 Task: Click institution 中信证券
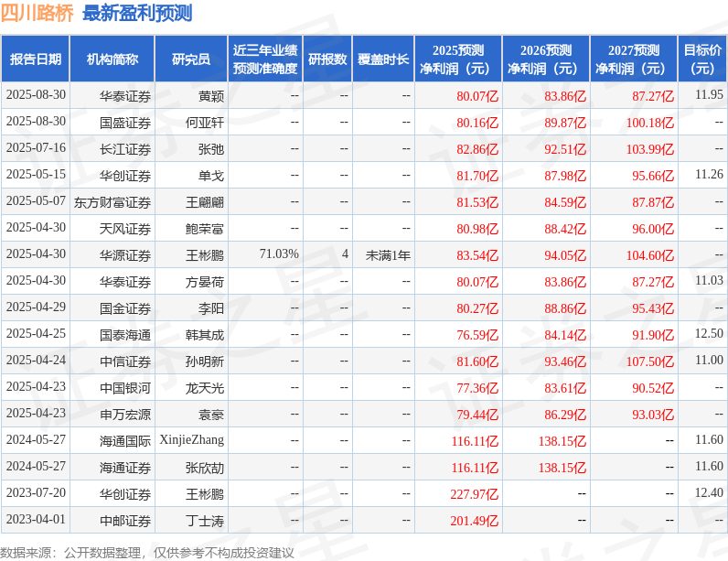point(125,361)
